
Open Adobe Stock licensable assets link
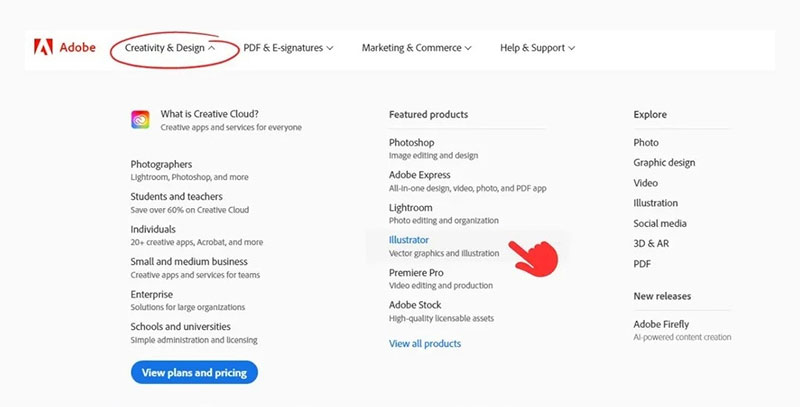click(x=415, y=305)
